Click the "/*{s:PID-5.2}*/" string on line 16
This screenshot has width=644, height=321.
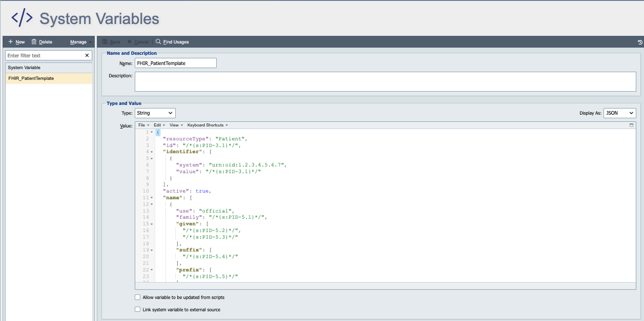[x=210, y=230]
